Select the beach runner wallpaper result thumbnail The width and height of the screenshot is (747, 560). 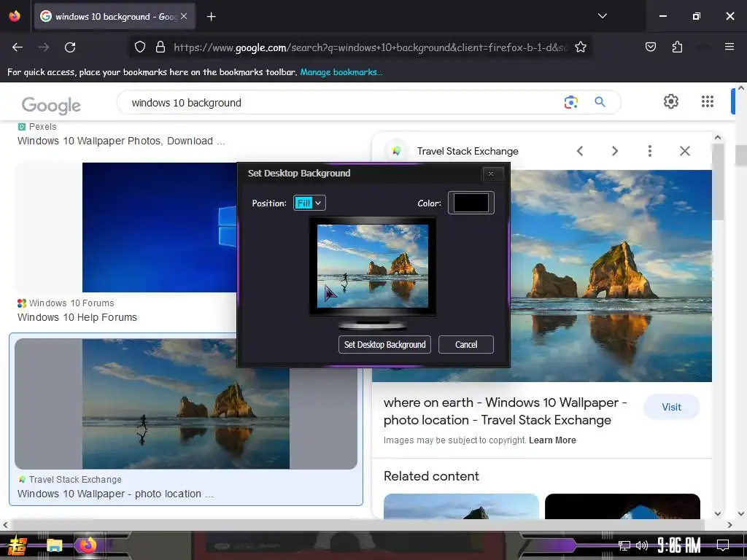click(186, 404)
